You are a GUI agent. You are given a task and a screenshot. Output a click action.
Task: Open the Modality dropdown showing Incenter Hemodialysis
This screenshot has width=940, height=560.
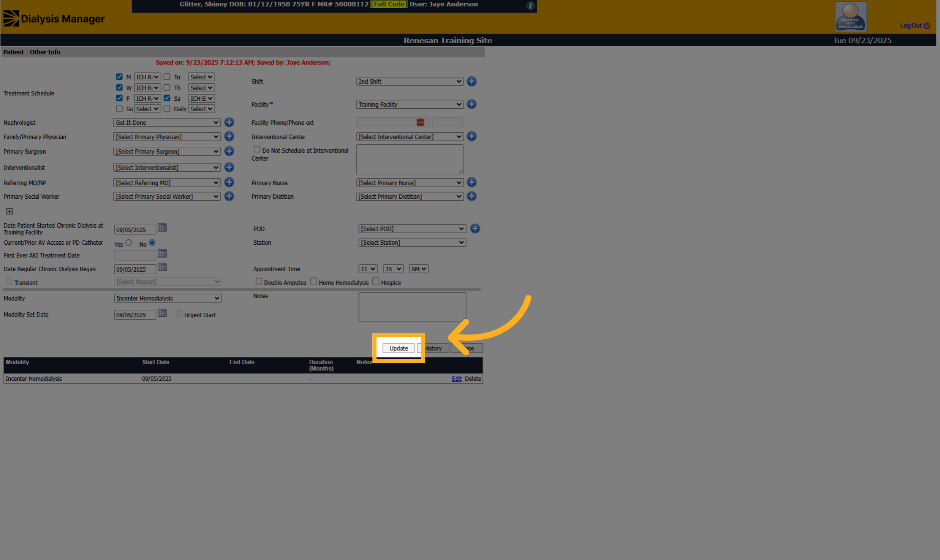tap(168, 298)
